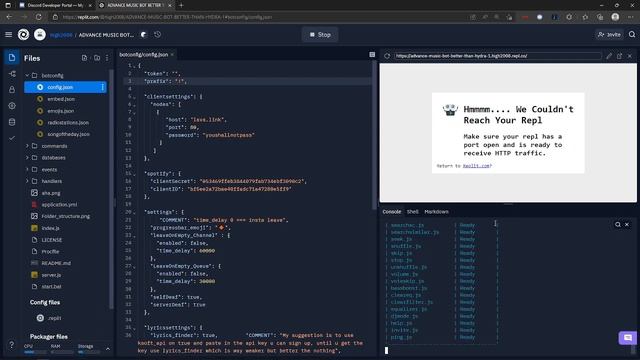Select config.json in file tree
The image size is (640, 360).
65,87
